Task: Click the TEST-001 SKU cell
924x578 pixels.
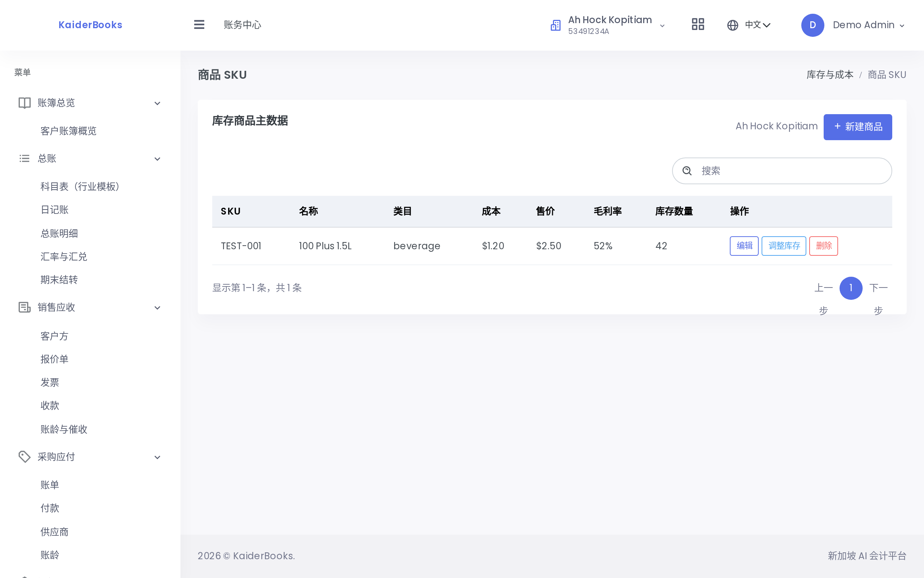Action: 241,246
